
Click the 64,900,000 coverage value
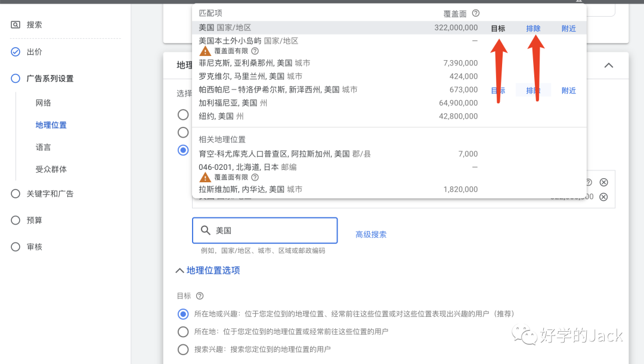(459, 102)
